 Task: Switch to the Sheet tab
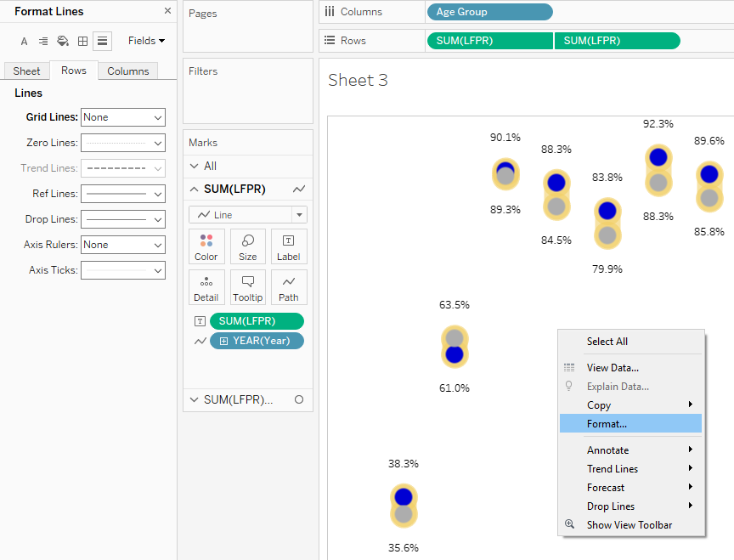coord(26,71)
